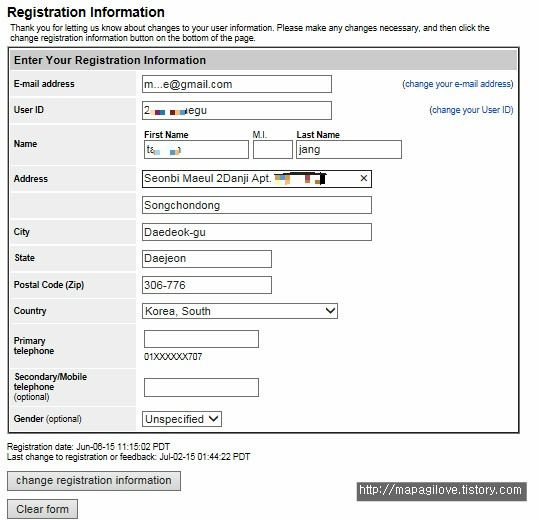Click the M.I. middle initial field
This screenshot has width=539, height=520.
[273, 150]
